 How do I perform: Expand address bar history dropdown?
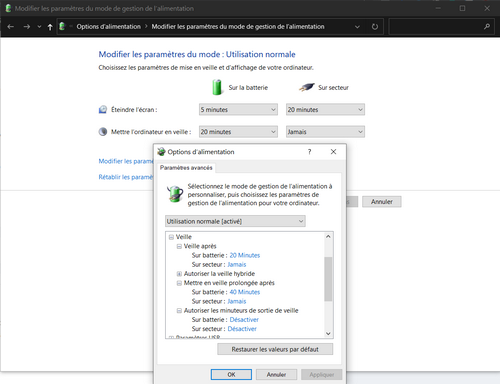coord(357,27)
